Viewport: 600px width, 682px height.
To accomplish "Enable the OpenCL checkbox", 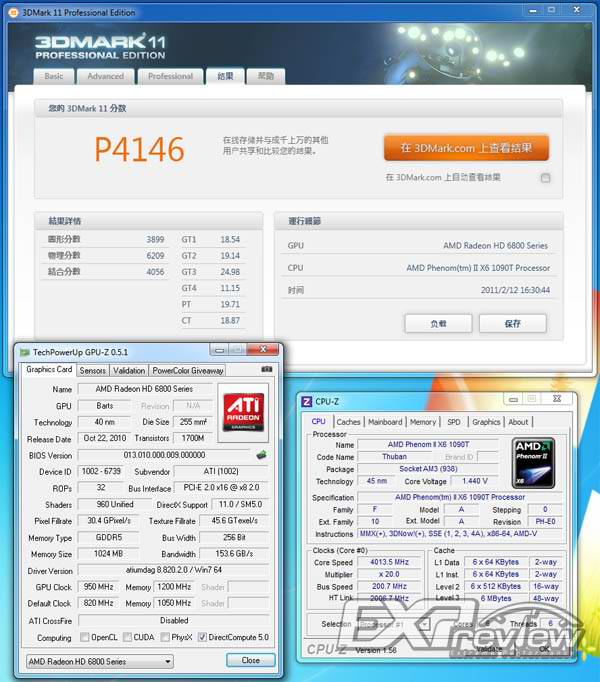I will point(84,637).
